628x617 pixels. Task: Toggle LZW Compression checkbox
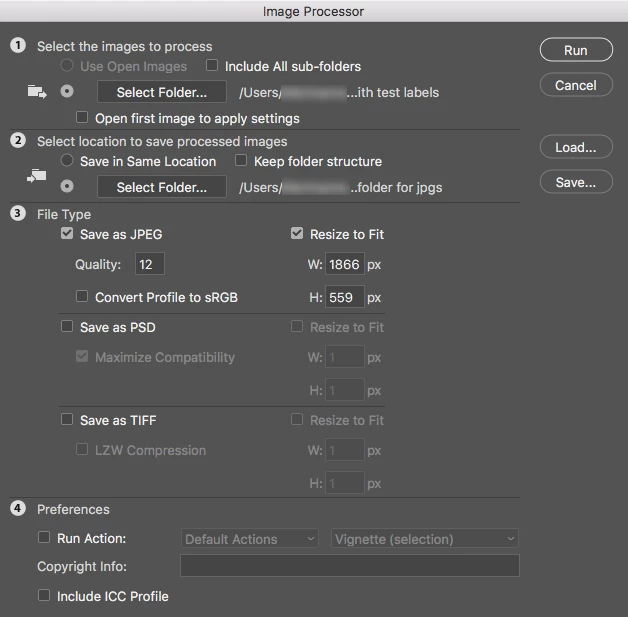click(x=82, y=449)
